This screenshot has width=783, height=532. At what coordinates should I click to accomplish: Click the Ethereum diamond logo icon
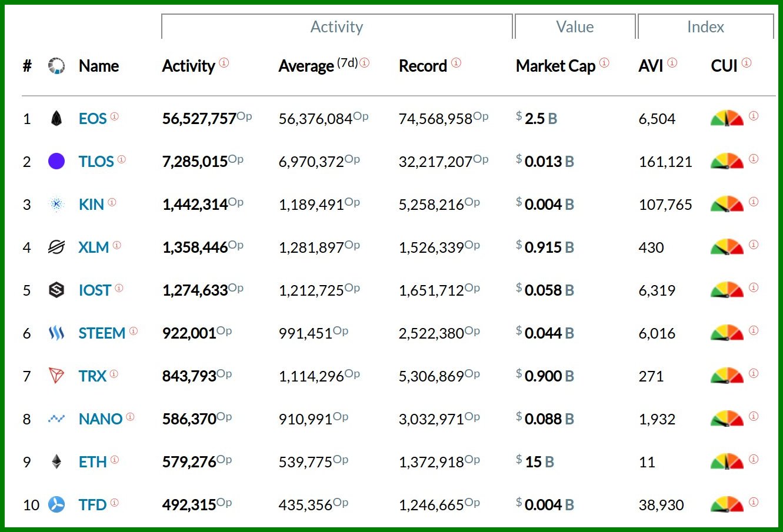(x=56, y=461)
